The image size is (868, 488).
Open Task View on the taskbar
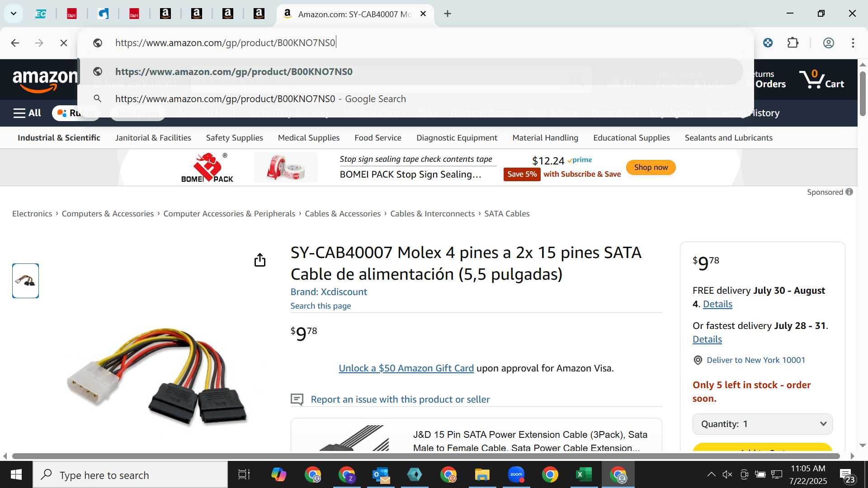point(244,475)
